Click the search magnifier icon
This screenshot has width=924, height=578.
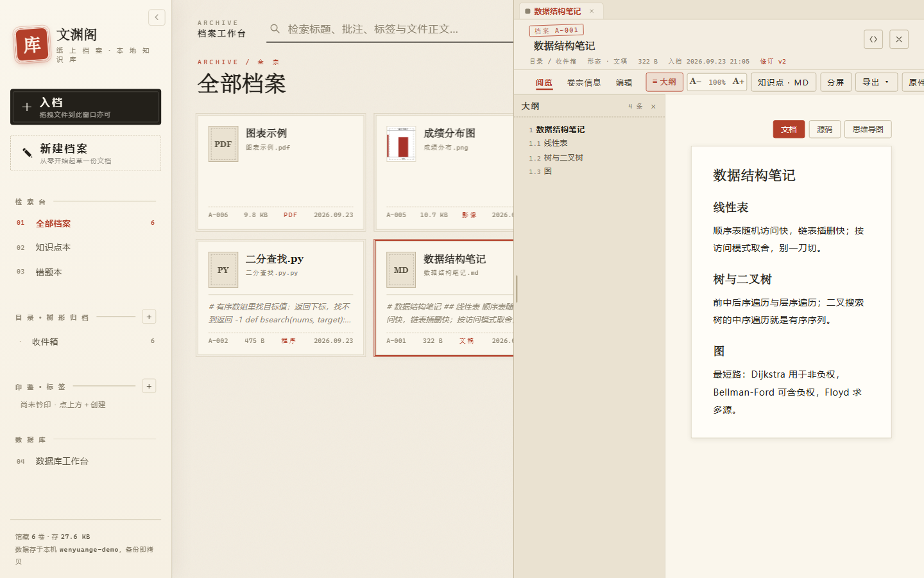click(275, 29)
